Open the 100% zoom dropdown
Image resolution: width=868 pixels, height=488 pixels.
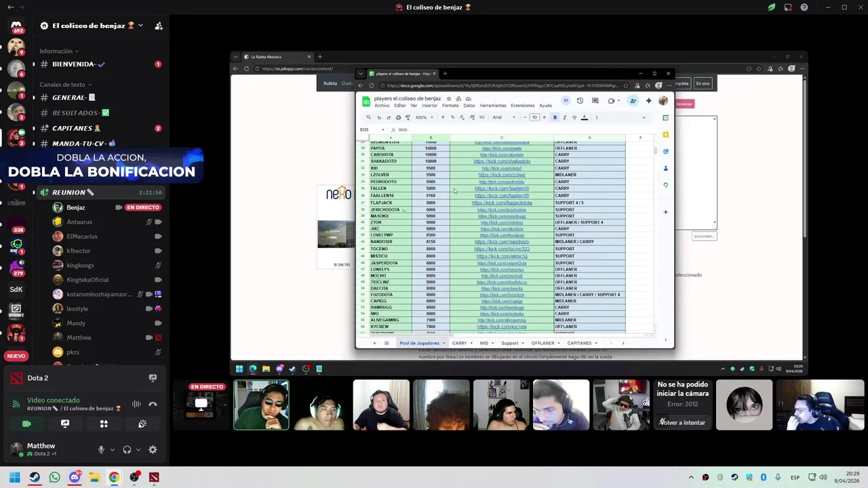(425, 117)
